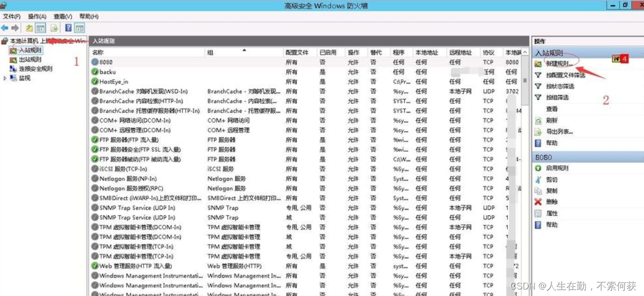Sort by the 已启用 column header

(331, 52)
